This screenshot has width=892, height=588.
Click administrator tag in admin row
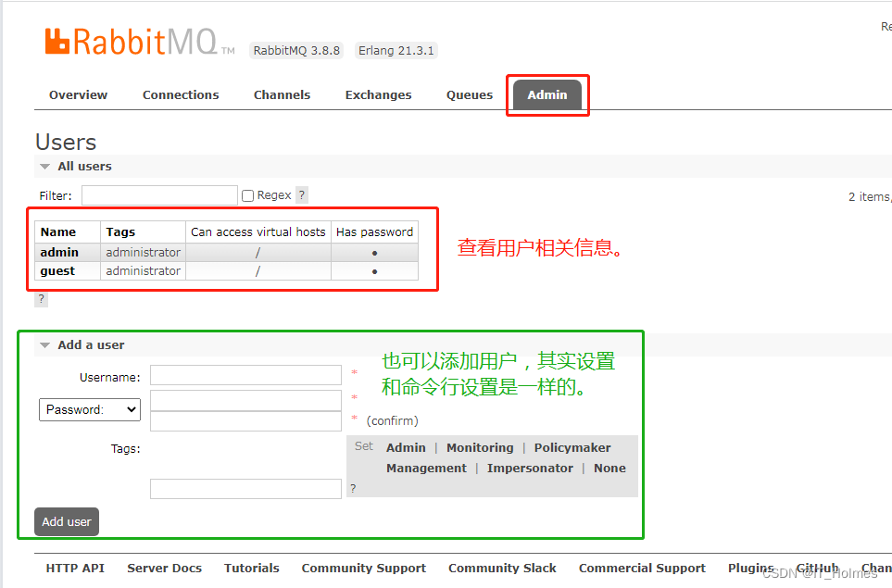[x=143, y=252]
